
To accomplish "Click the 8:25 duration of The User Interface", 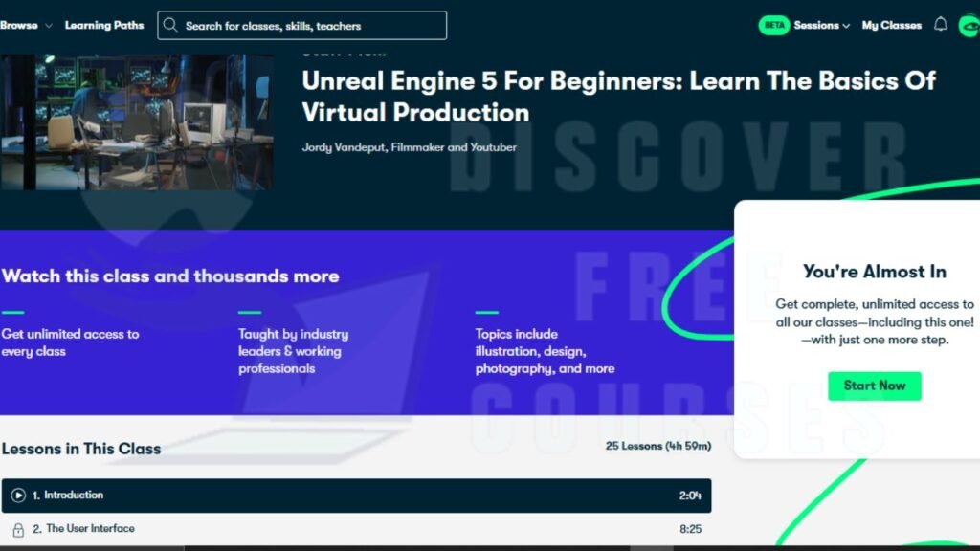I will 691,529.
